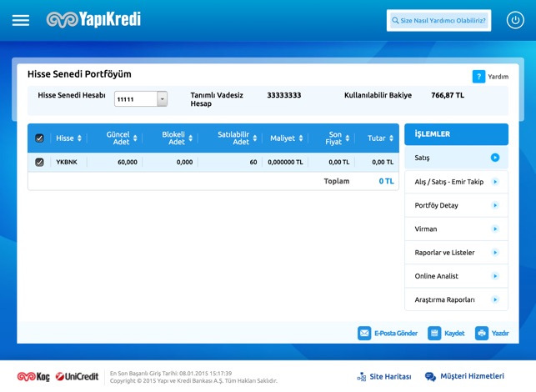The height and width of the screenshot is (392, 536).
Task: Uncheck the YKBNK row checkbox
Action: 39,162
